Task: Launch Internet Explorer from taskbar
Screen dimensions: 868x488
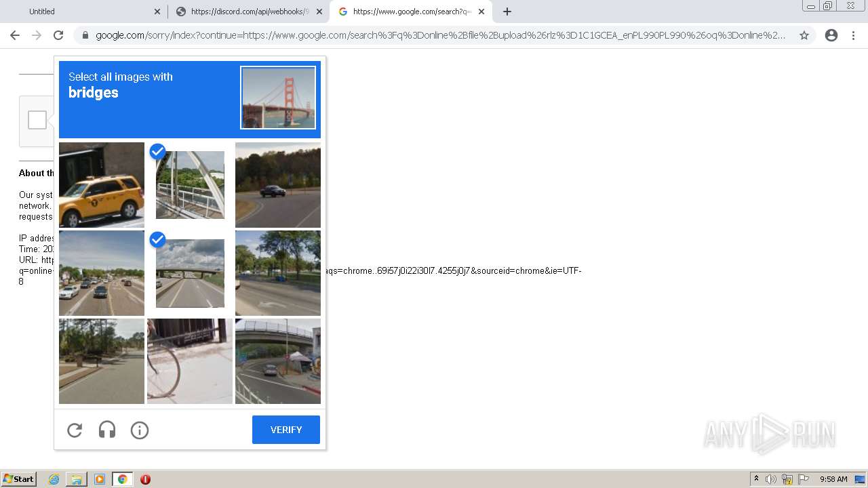Action: click(54, 479)
